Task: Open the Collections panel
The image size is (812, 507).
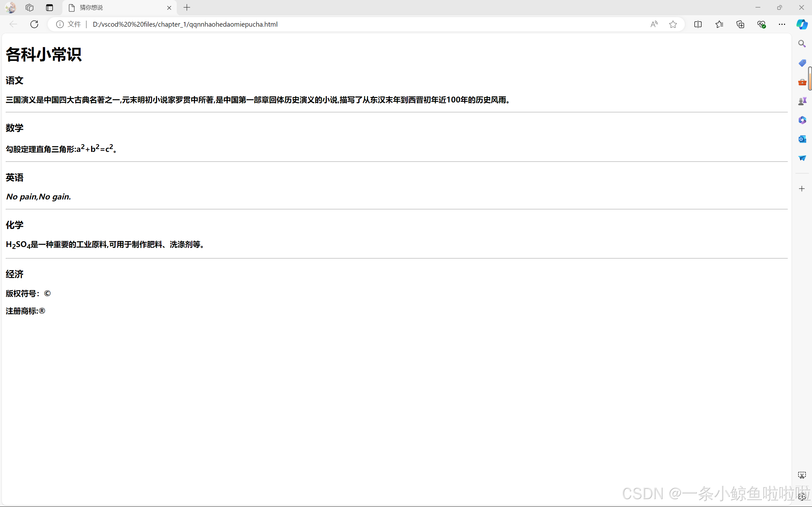Action: 740,24
